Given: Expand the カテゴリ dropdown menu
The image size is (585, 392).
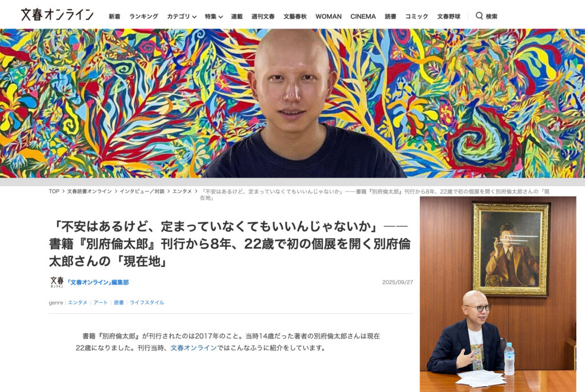Looking at the screenshot, I should tap(181, 17).
